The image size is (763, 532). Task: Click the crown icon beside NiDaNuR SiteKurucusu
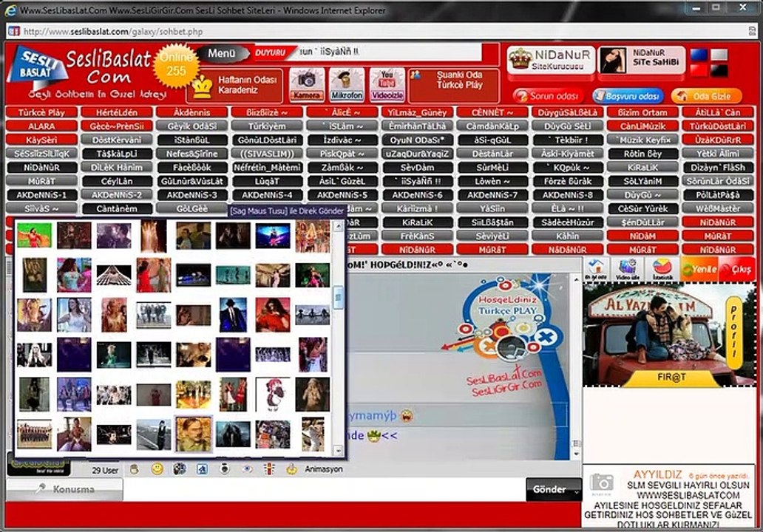pyautogui.click(x=520, y=59)
